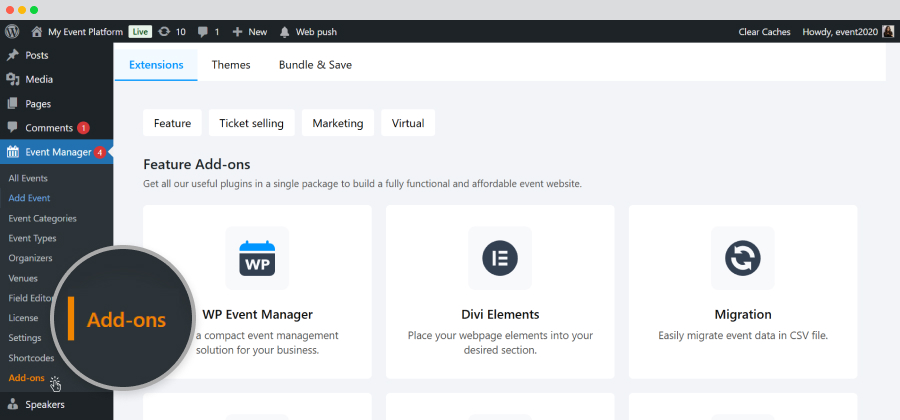Select the Divi Elements circular icon
The height and width of the screenshot is (420, 900).
click(x=500, y=258)
